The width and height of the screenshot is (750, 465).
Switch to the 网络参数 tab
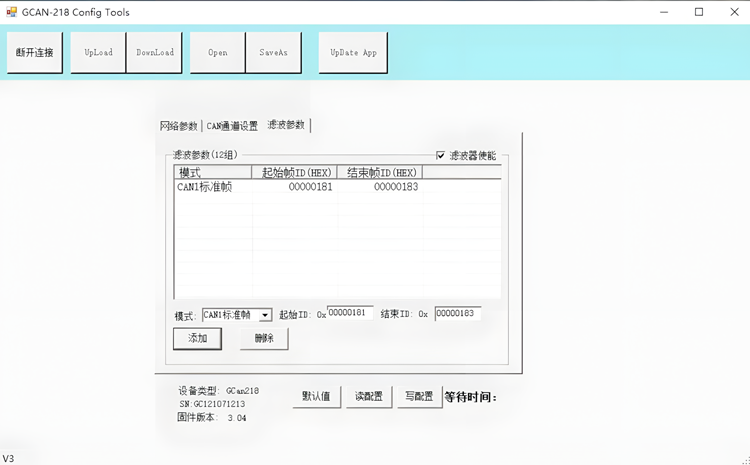coord(179,126)
